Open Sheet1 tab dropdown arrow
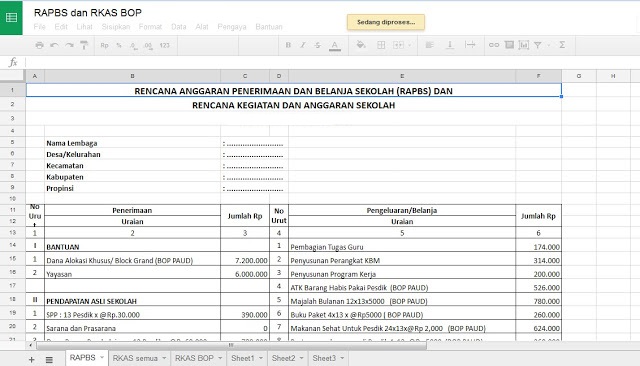 (261, 358)
